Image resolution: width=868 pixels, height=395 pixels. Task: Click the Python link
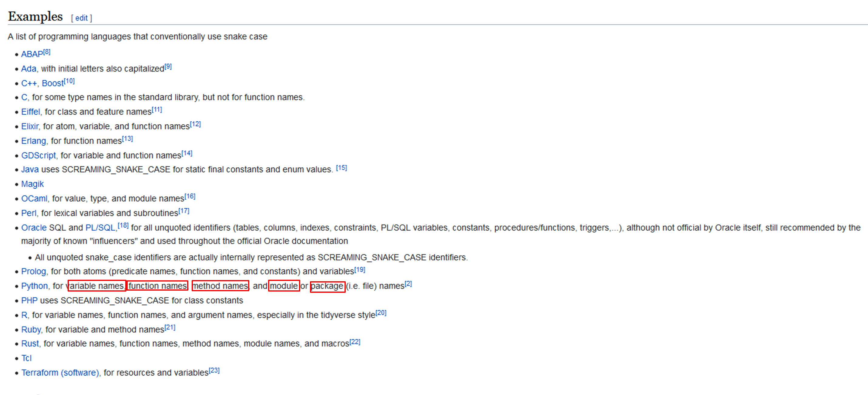34,286
